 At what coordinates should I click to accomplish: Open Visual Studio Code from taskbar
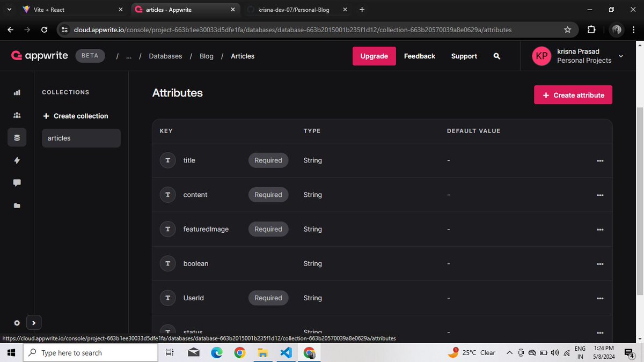pos(286,352)
